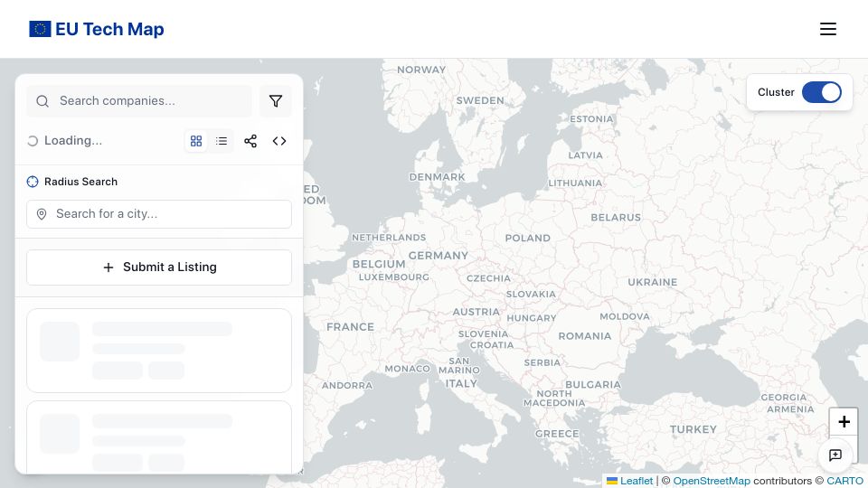Click Submit a Listing button

[x=159, y=267]
